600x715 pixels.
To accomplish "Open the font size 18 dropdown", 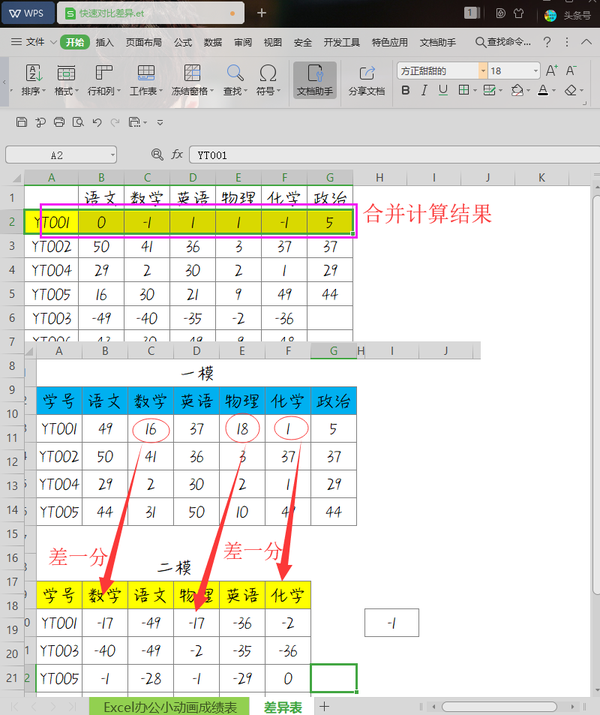I will (x=536, y=71).
